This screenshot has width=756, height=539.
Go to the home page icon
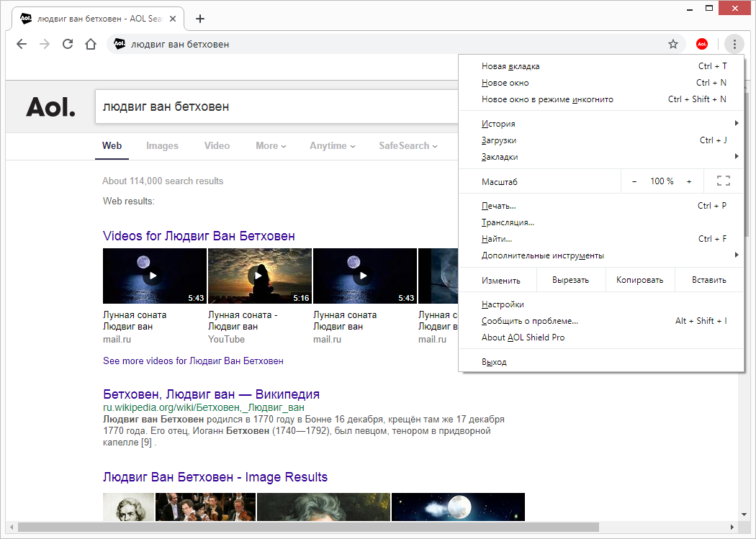[x=91, y=44]
